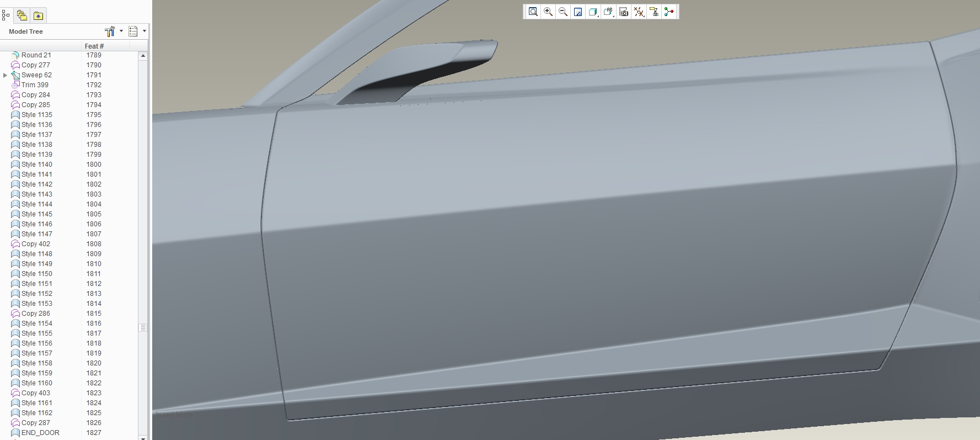Select the Style 1156 feature
This screenshot has width=980, height=440.
tap(37, 343)
